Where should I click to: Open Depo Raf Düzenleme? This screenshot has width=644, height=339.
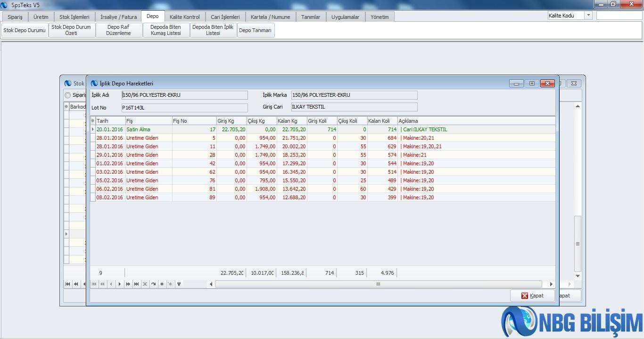click(118, 30)
